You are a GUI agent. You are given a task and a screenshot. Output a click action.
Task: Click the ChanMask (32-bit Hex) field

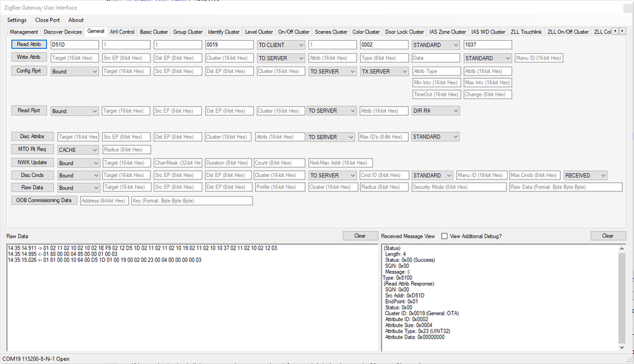(x=178, y=163)
